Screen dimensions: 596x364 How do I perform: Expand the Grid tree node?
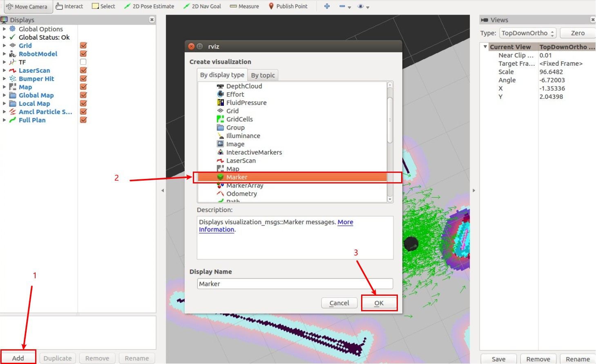[4, 45]
